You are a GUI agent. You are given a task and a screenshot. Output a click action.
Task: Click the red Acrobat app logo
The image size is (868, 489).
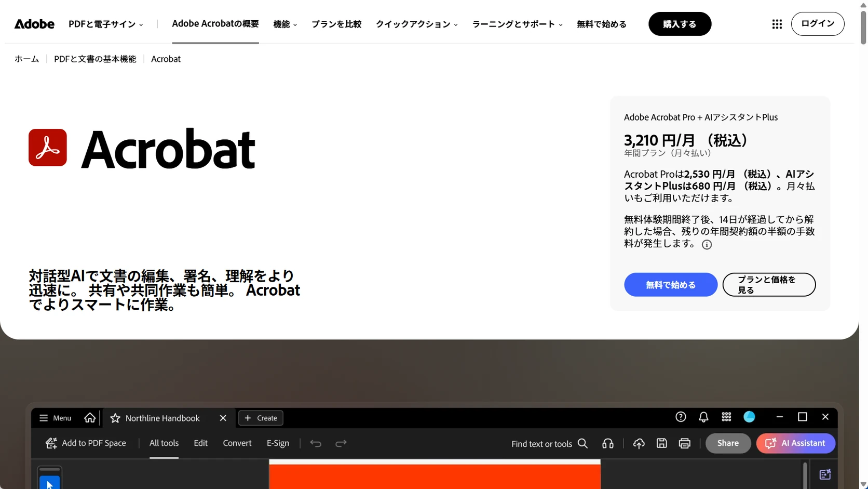click(48, 148)
